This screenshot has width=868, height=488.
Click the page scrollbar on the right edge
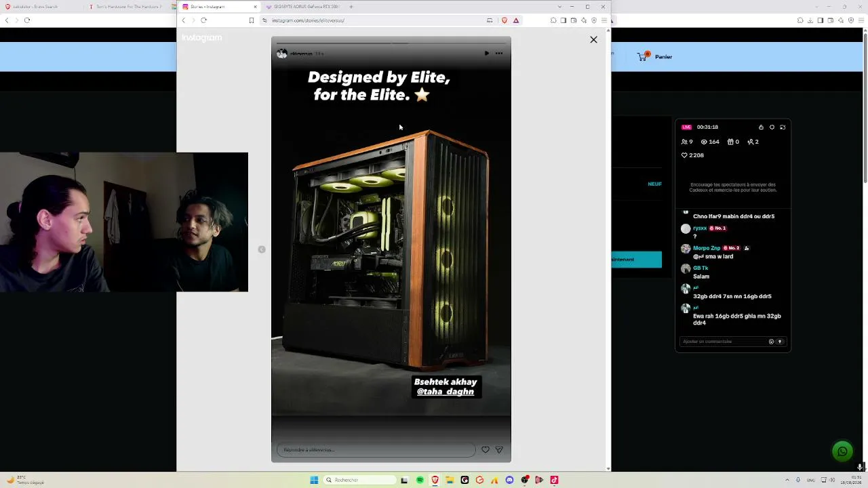pyautogui.click(x=865, y=107)
